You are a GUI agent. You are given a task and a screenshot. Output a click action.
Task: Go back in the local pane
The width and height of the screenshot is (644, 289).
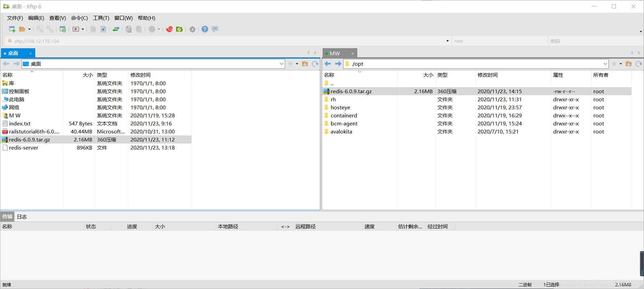click(x=6, y=64)
